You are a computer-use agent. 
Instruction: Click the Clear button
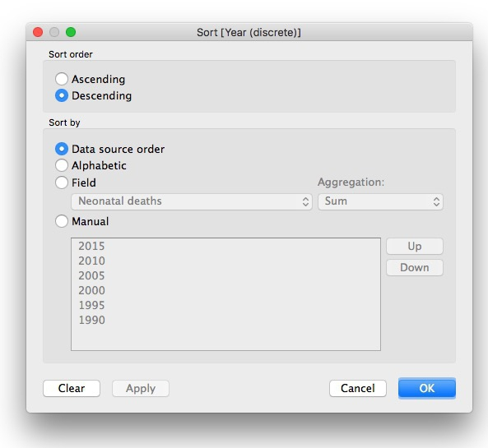tap(72, 388)
